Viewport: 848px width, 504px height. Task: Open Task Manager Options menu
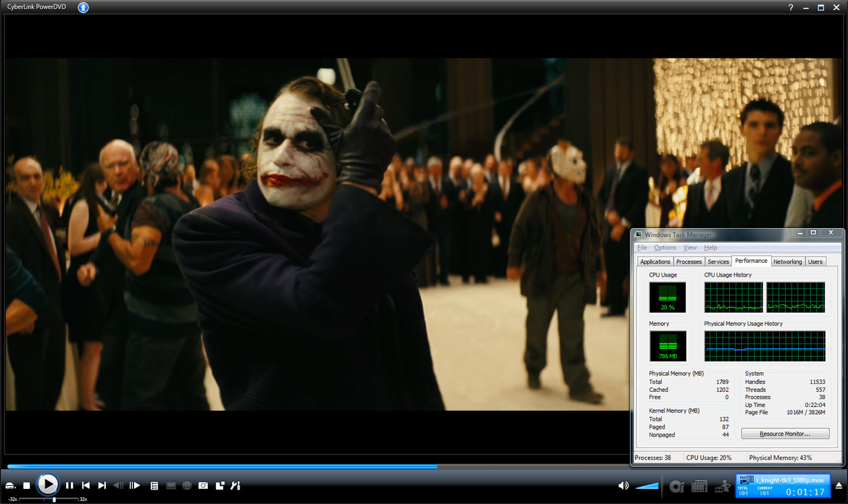[665, 248]
